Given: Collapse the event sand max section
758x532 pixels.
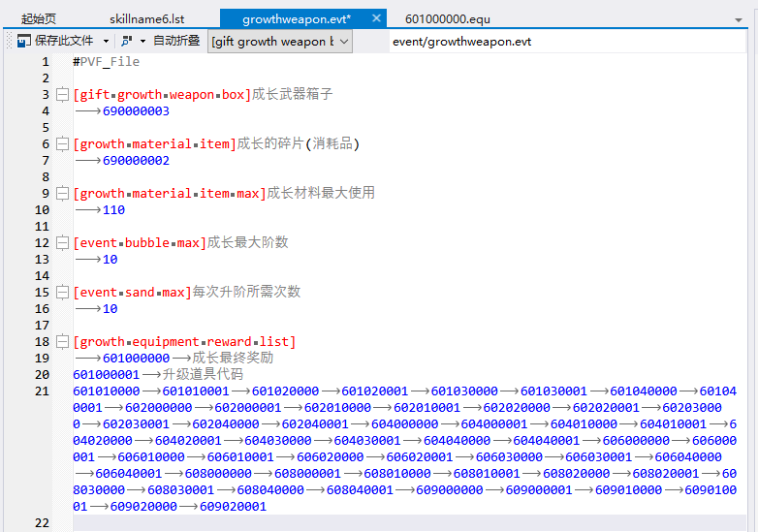Looking at the screenshot, I should [x=62, y=293].
